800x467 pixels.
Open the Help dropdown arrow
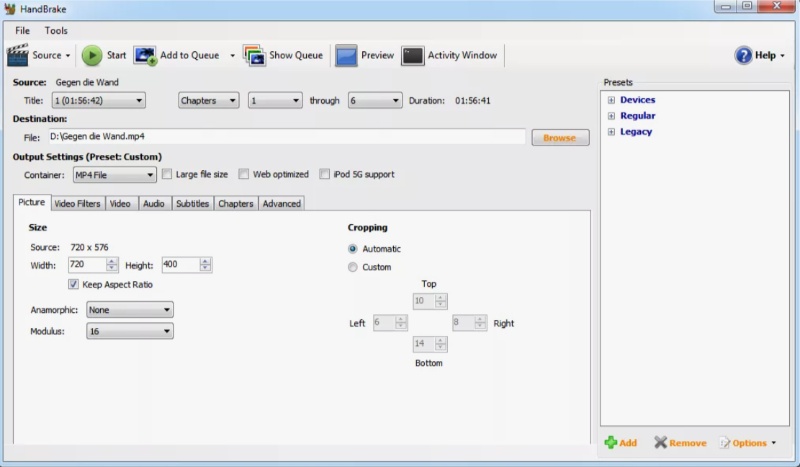coord(783,56)
